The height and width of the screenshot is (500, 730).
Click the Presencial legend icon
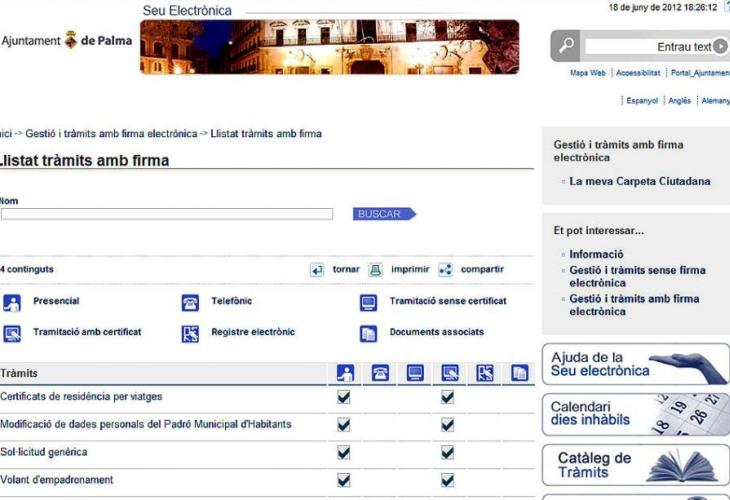point(11,303)
